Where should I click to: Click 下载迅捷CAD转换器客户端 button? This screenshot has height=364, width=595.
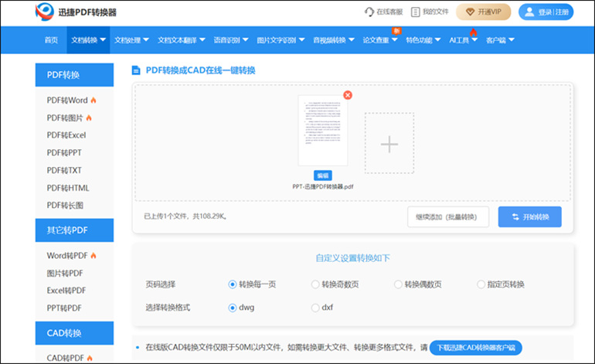pos(476,347)
